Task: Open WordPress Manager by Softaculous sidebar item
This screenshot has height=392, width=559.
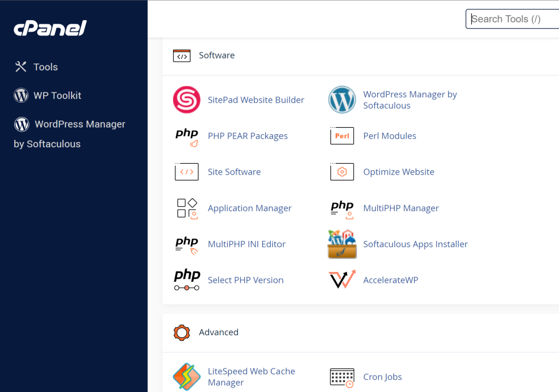Action: [69, 134]
